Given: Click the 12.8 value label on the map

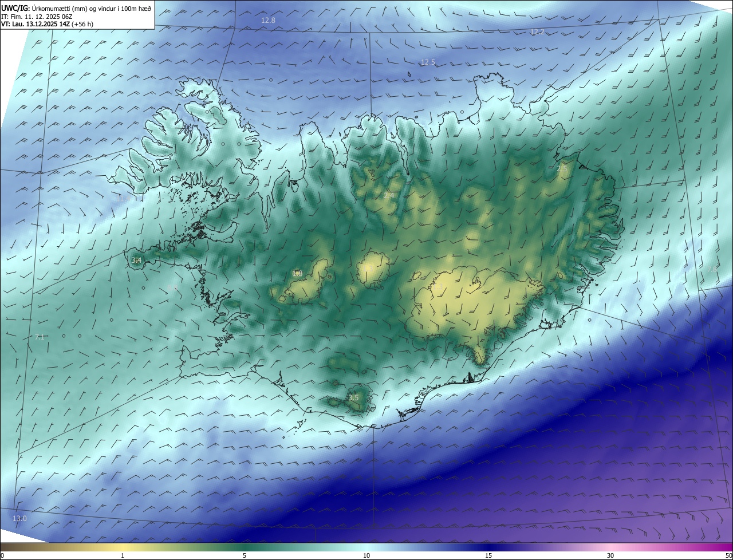Looking at the screenshot, I should coord(268,20).
